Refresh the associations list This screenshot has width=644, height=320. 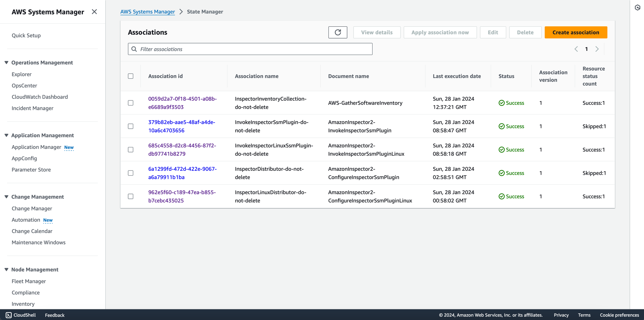tap(338, 32)
